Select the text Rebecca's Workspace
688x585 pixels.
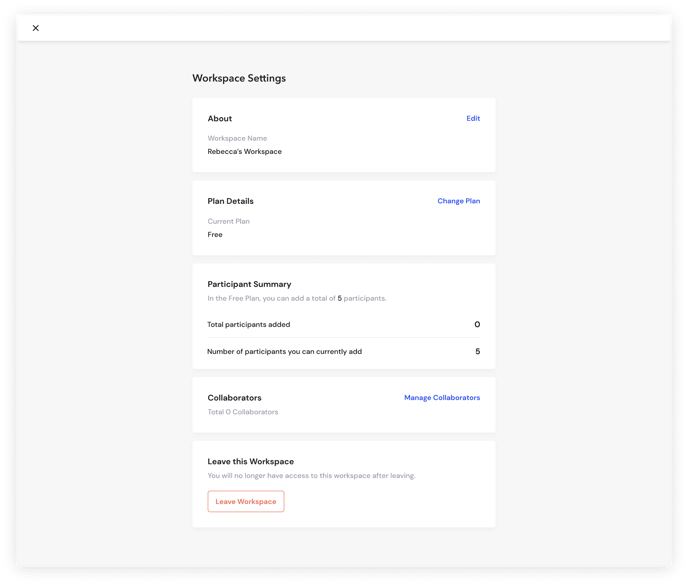245,151
